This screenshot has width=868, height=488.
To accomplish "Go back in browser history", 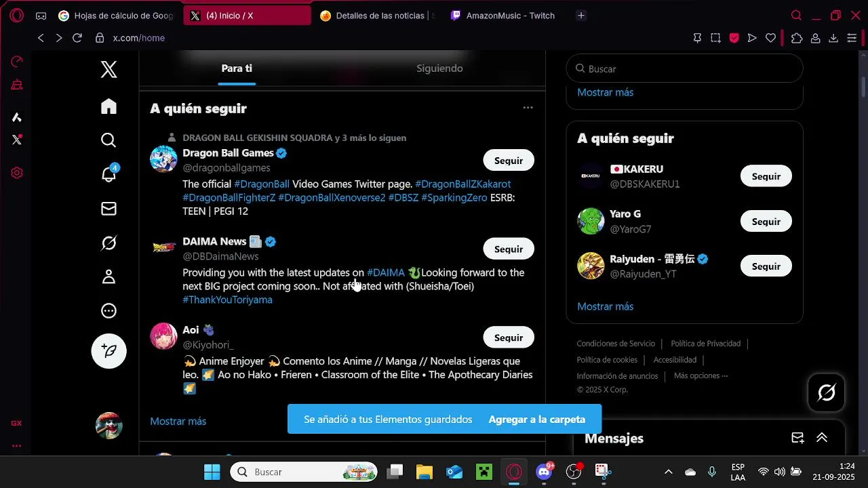I will tap(41, 38).
